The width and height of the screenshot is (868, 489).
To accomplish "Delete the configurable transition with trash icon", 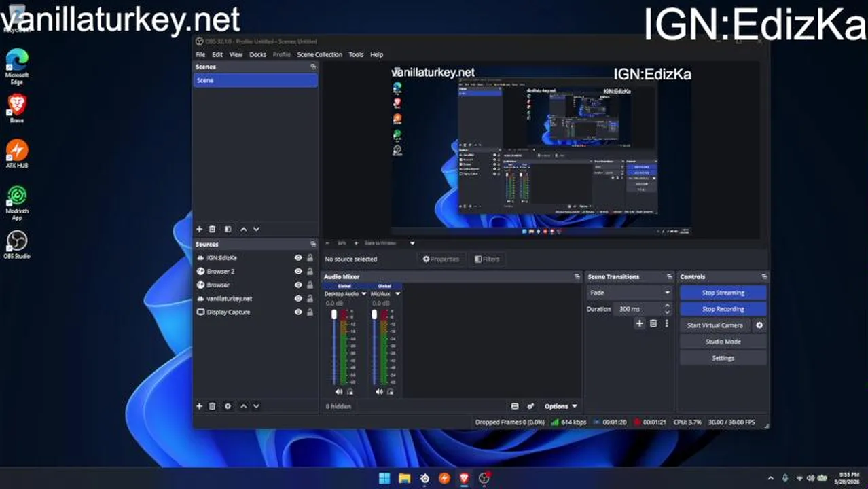I will pyautogui.click(x=653, y=323).
